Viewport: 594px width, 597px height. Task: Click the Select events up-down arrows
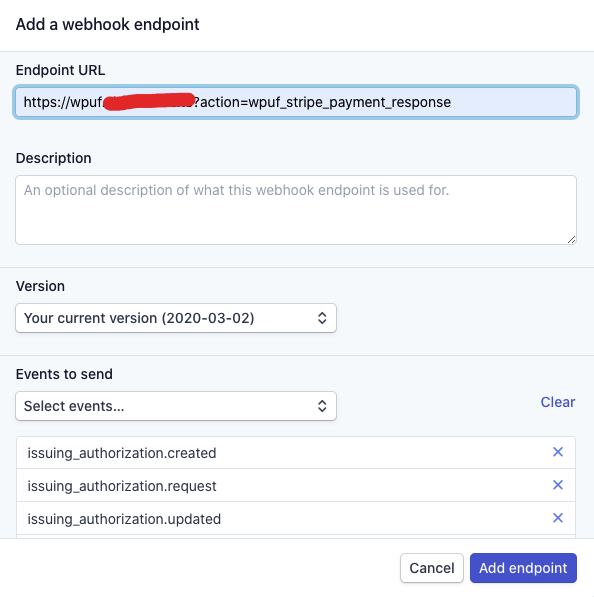322,406
